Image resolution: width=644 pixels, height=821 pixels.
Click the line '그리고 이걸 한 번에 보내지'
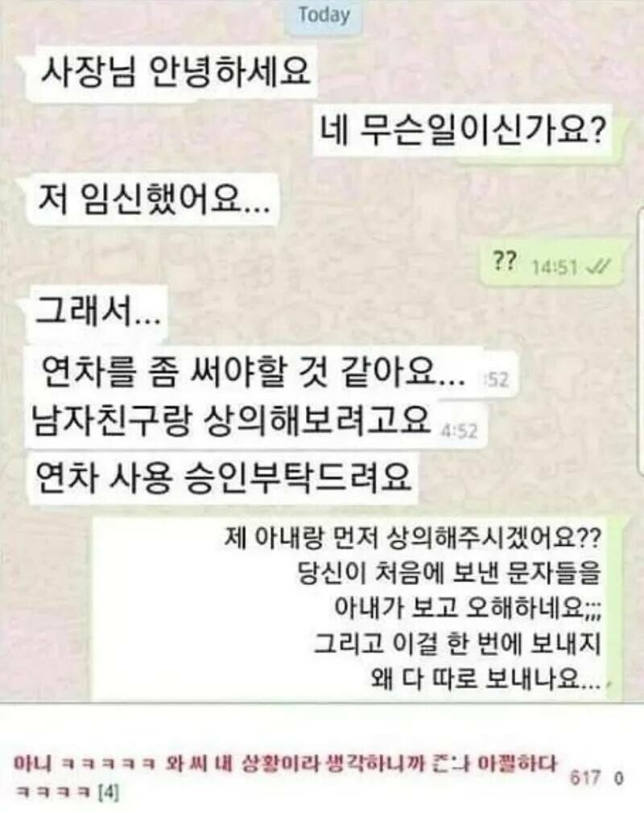coord(457,643)
